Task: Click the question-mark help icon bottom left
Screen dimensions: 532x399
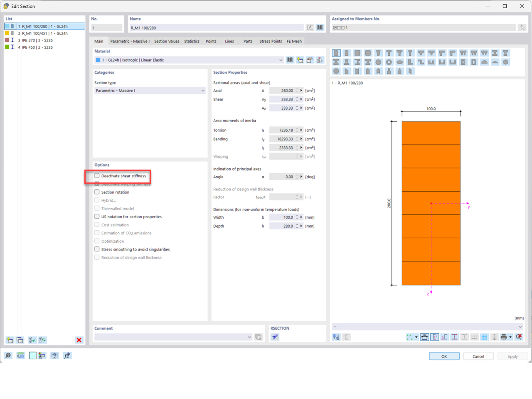Action: [x=8, y=355]
